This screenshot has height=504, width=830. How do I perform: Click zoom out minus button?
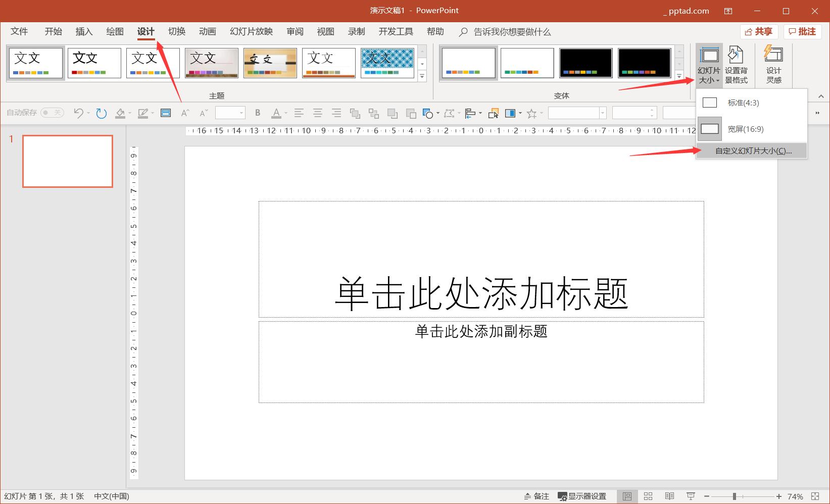pyautogui.click(x=707, y=496)
